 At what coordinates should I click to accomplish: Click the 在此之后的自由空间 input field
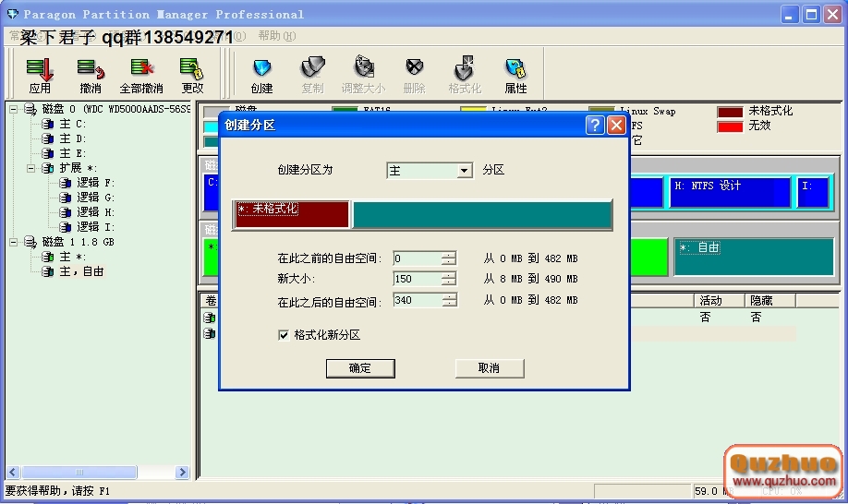[x=417, y=300]
